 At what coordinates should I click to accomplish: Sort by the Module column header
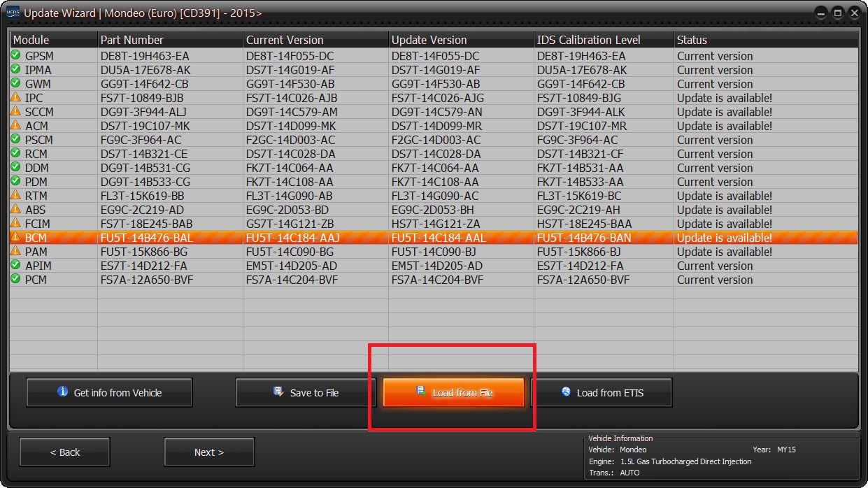(53, 40)
